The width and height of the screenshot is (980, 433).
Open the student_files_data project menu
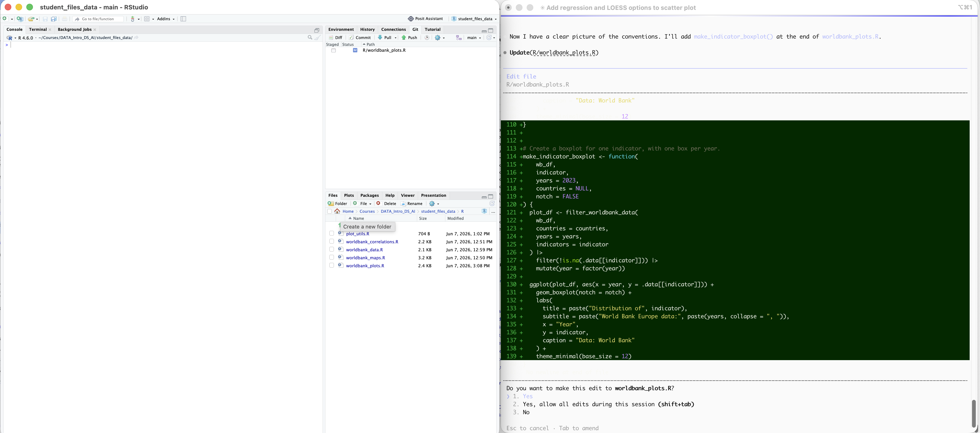[x=474, y=19]
